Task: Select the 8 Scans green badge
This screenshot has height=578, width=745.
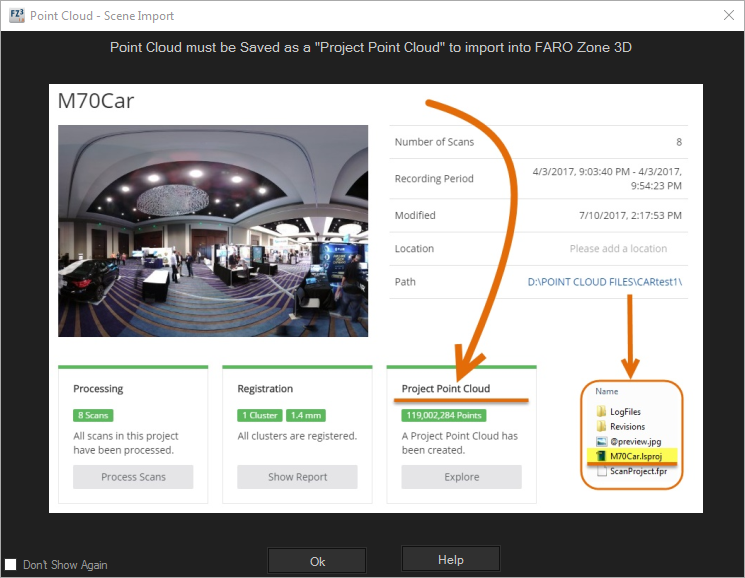Action: (x=93, y=415)
